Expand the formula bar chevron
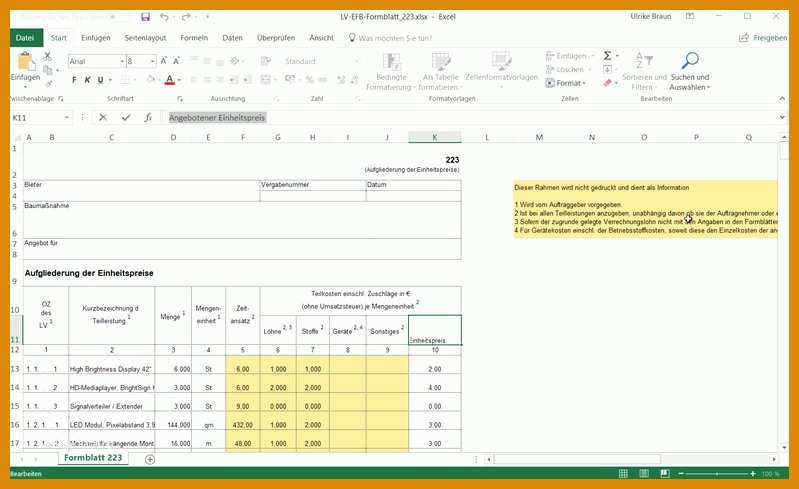Viewport: 799px width, 489px height. [782, 117]
